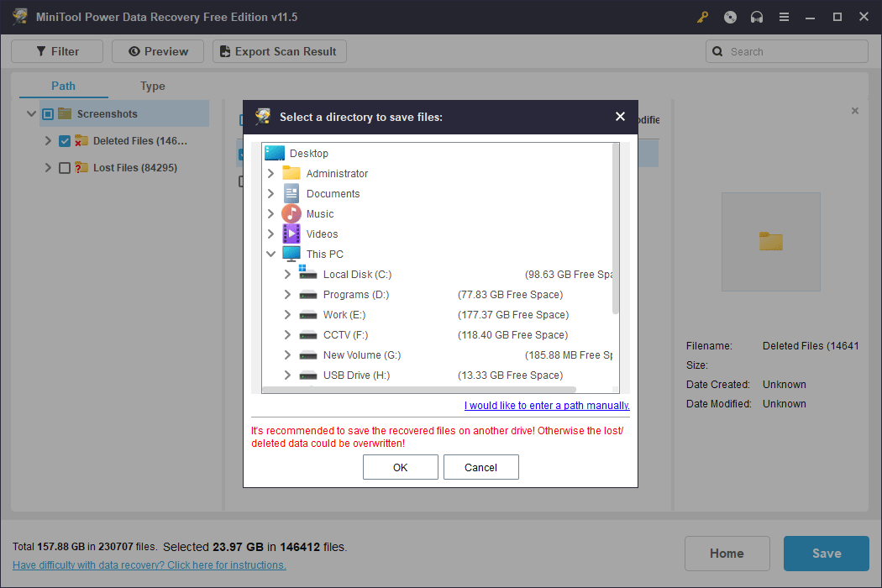The width and height of the screenshot is (882, 588).
Task: Check the Lost Files checkbox
Action: pyautogui.click(x=65, y=168)
